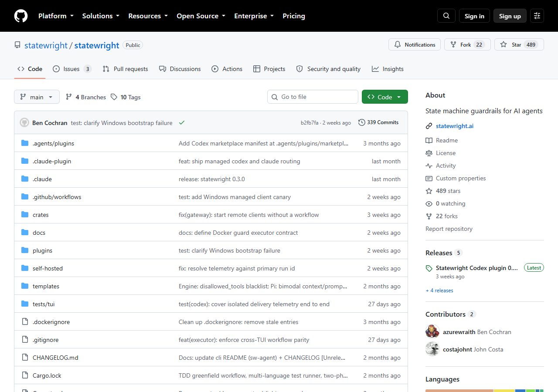Click the forks icon in About
Screen dimensions: 558x392
(429, 216)
